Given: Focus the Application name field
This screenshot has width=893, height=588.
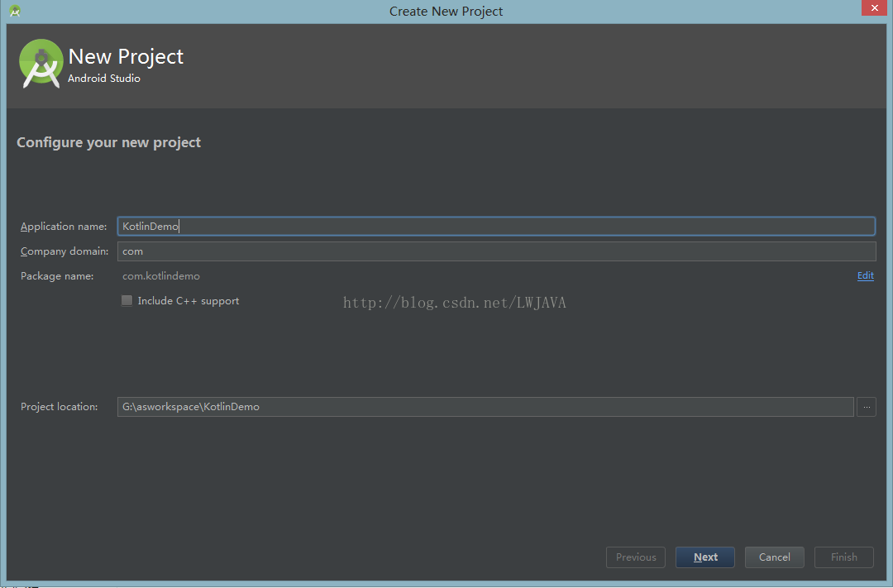Looking at the screenshot, I should coord(496,227).
